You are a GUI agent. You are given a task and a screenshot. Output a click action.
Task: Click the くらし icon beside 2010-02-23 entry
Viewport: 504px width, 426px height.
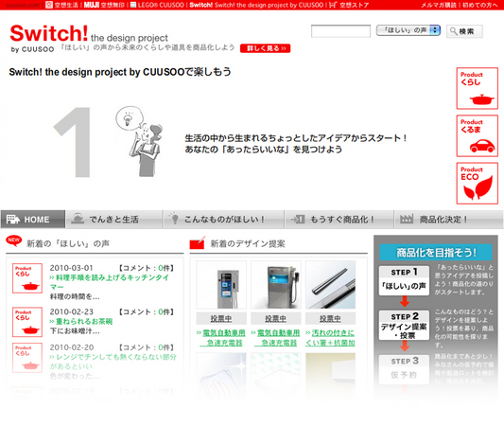pos(27,322)
